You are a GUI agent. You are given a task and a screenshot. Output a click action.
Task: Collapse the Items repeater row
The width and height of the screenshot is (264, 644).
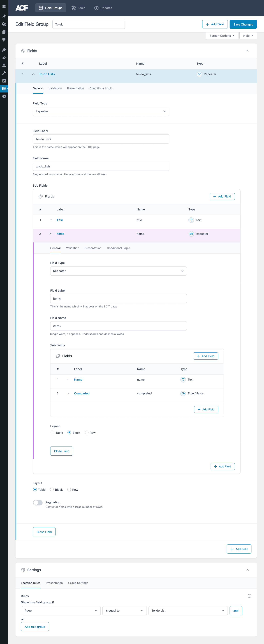point(50,234)
